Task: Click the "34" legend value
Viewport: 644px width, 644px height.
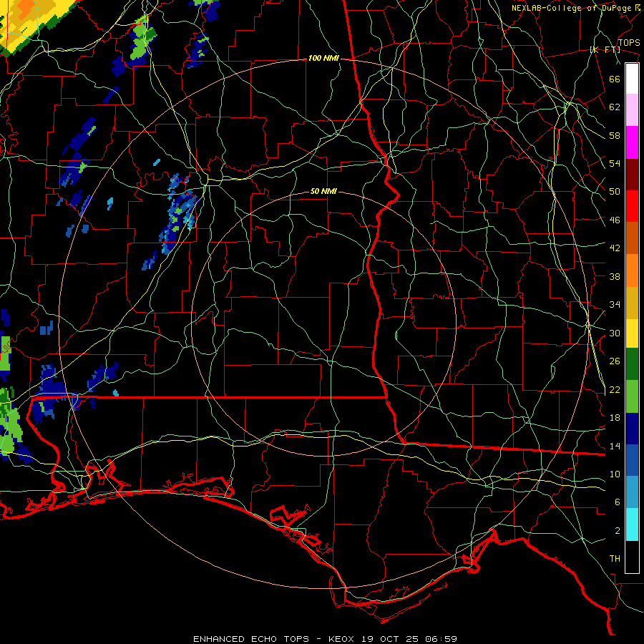Action: coord(615,305)
